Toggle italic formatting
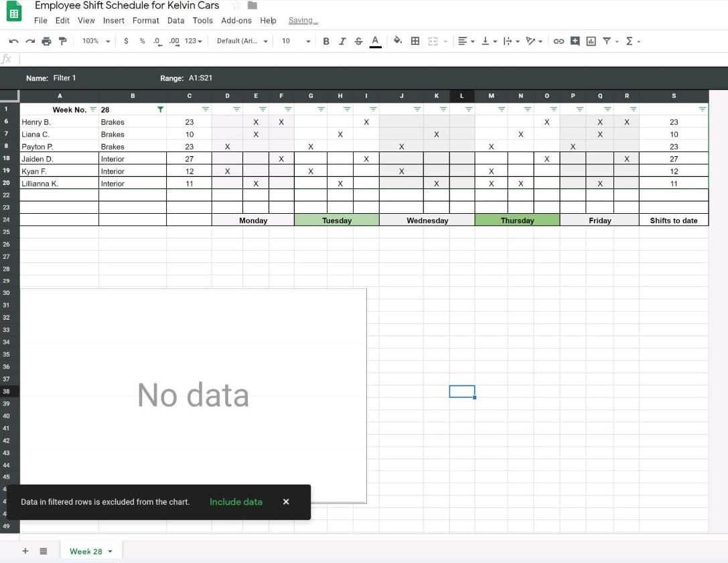Screen dimensions: 728x563 (342, 41)
